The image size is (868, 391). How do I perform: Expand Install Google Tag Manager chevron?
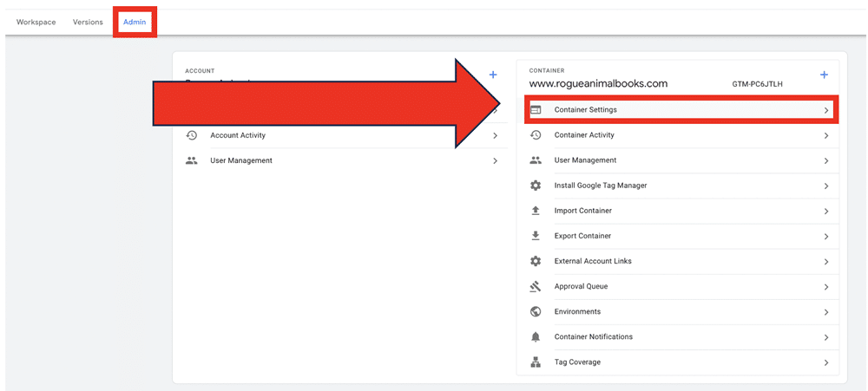click(826, 186)
